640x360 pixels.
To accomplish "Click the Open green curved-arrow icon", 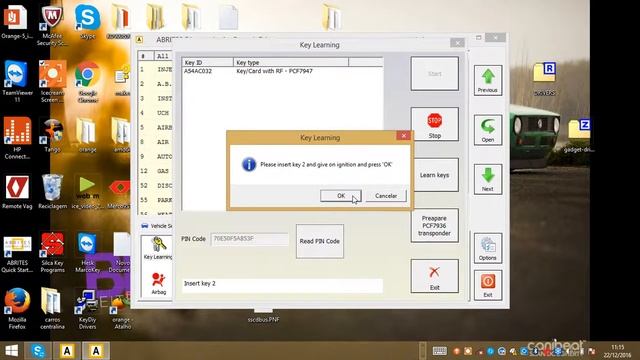I will (488, 130).
